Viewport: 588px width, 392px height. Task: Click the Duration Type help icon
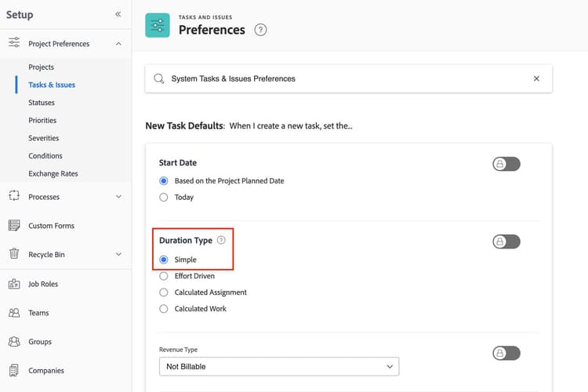coord(221,241)
